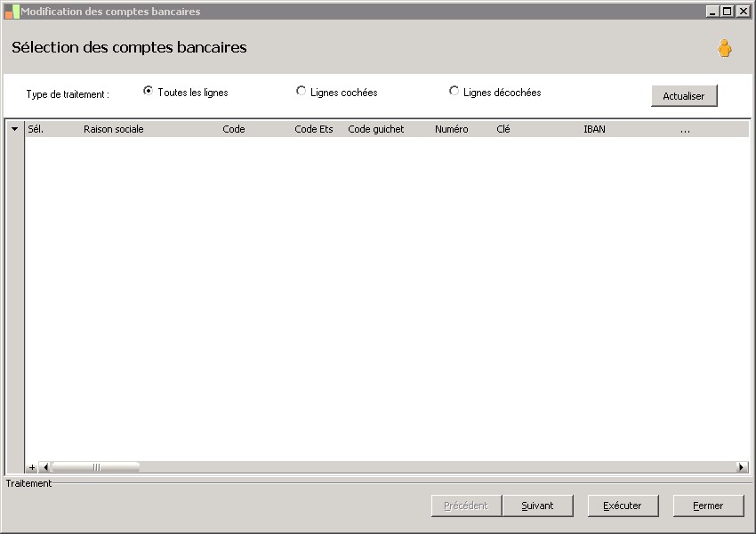Click the horizontal scrollbar right arrow
Image resolution: width=756 pixels, height=534 pixels.
coord(742,467)
